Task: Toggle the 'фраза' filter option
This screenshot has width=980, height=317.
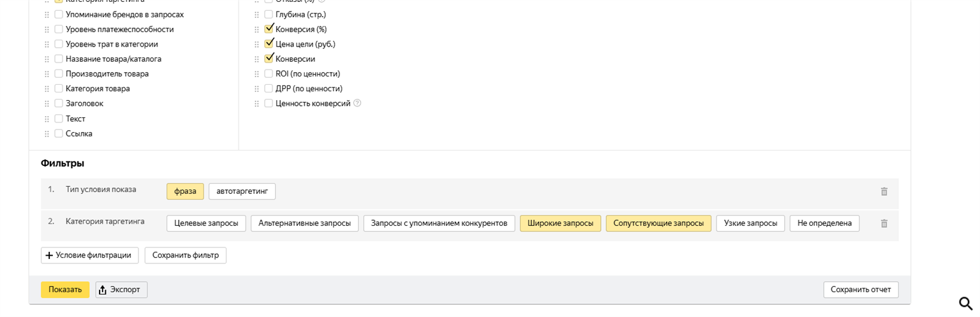Action: point(185,191)
